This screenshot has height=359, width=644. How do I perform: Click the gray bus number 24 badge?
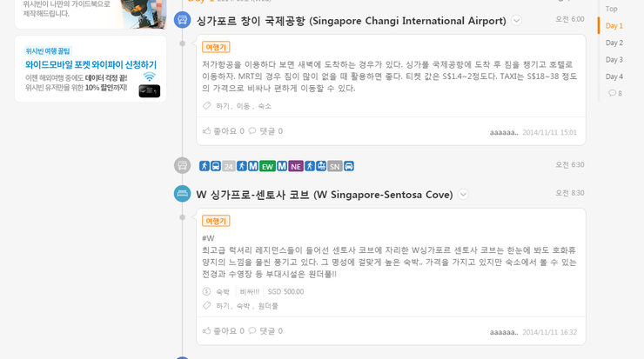[229, 166]
